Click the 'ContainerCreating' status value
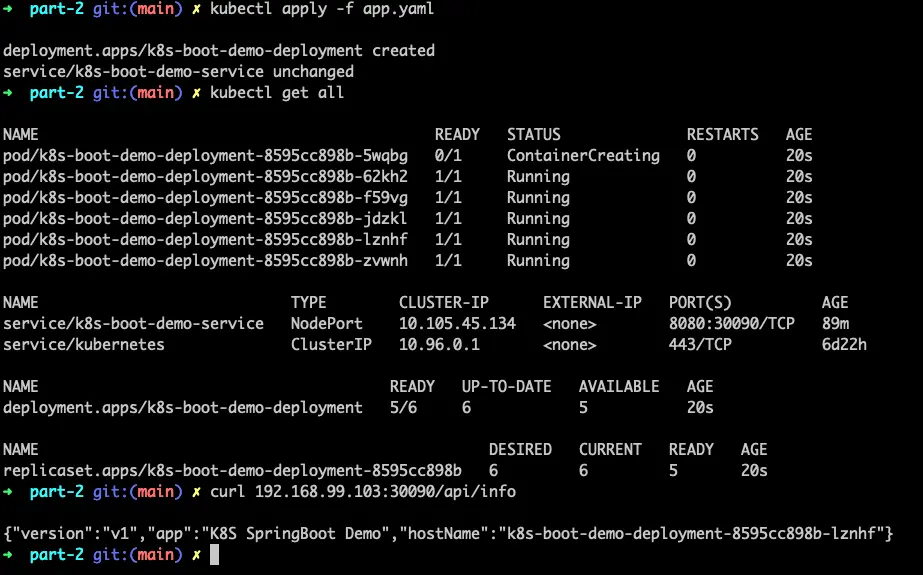 pyautogui.click(x=583, y=156)
